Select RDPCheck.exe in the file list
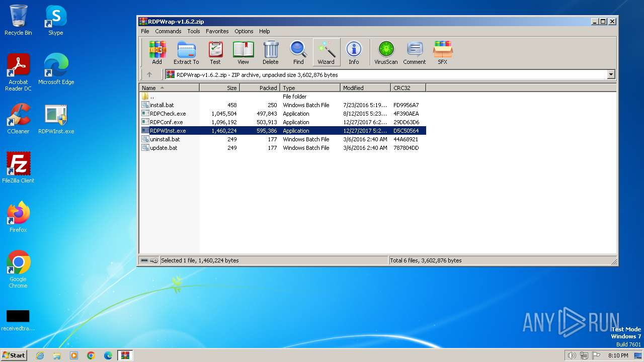The height and width of the screenshot is (362, 644). 283,114
